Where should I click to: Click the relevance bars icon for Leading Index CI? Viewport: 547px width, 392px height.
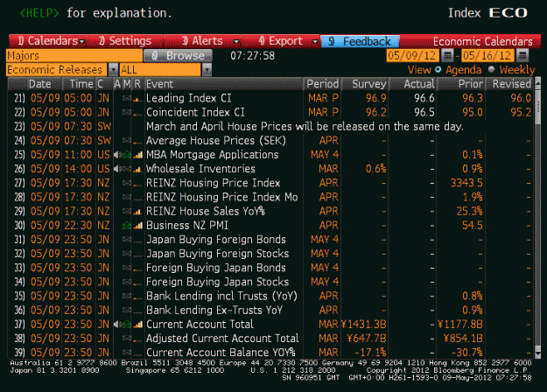(137, 99)
